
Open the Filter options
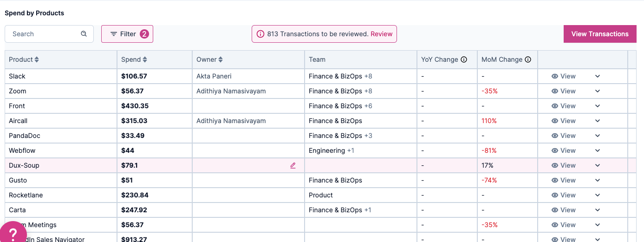coord(127,34)
